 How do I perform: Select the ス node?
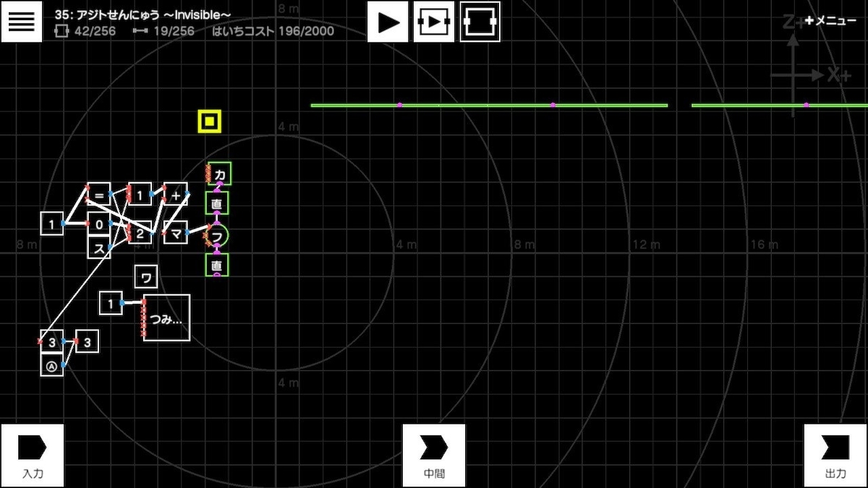tap(98, 247)
